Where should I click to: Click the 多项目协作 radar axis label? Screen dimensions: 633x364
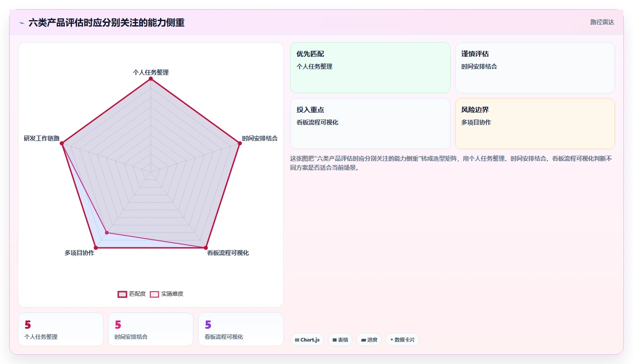79,253
